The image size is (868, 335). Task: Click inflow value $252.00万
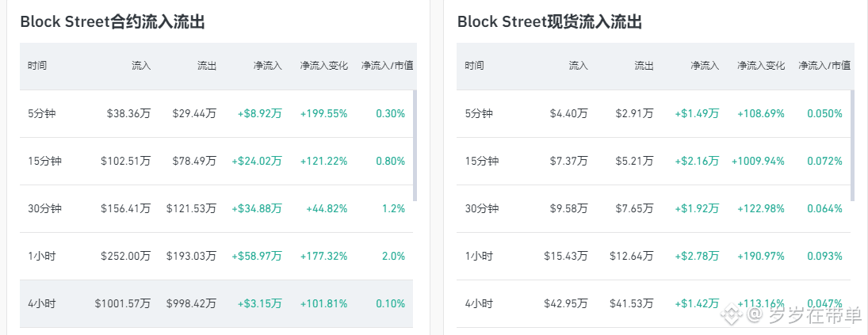[126, 257]
